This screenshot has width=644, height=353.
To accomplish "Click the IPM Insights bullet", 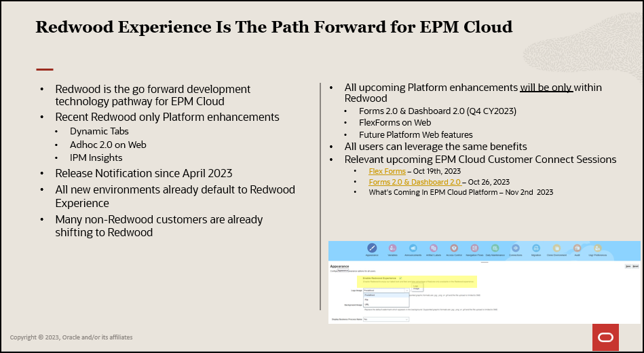I will click(x=96, y=157).
